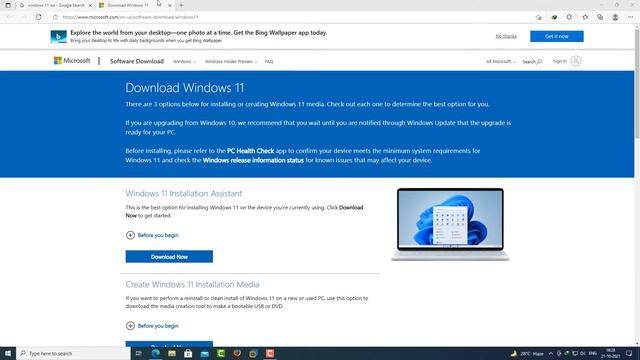The image size is (640, 360).
Task: Click the Sign in avatar icon
Action: pyautogui.click(x=576, y=61)
